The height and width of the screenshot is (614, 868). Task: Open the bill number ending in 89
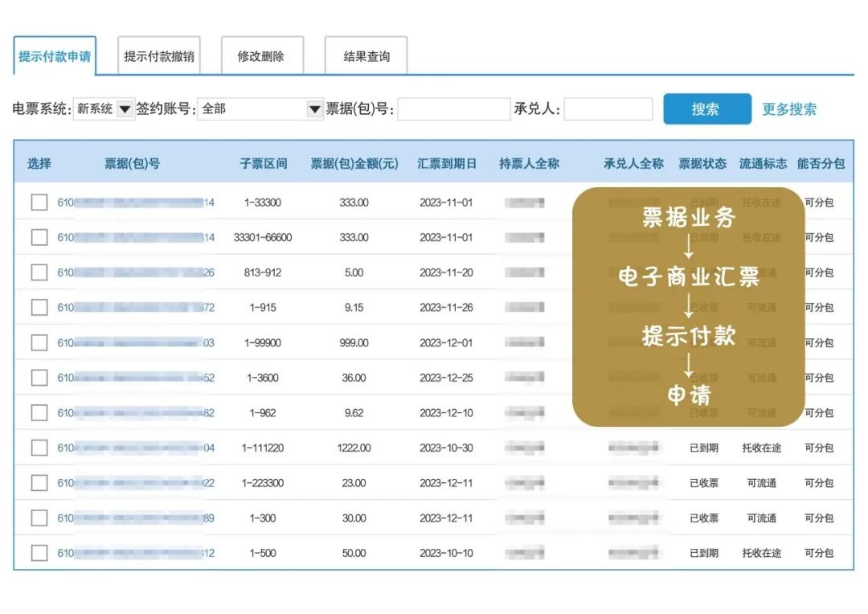coord(136,518)
